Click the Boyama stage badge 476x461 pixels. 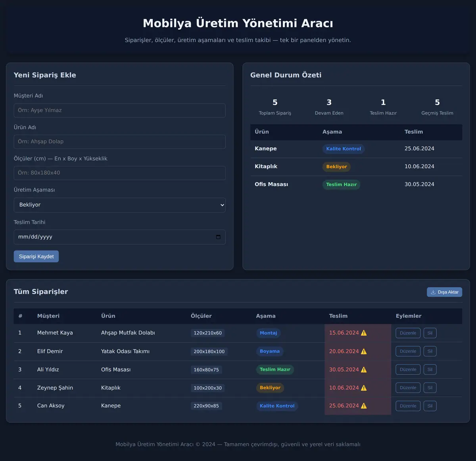(270, 351)
